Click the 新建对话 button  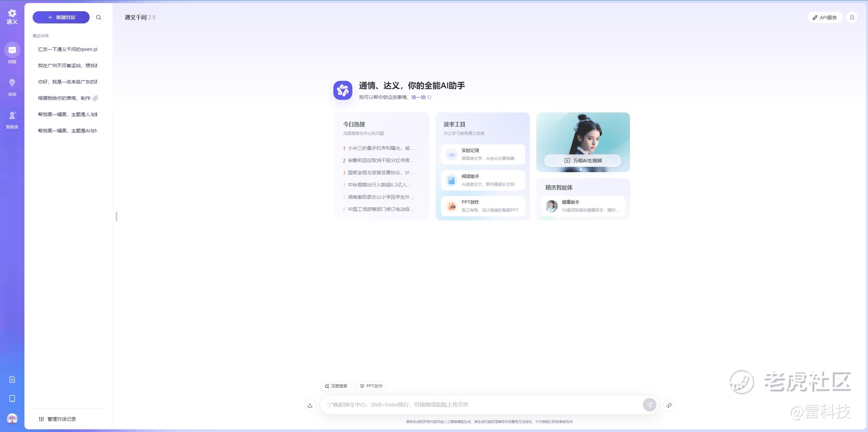pos(61,17)
